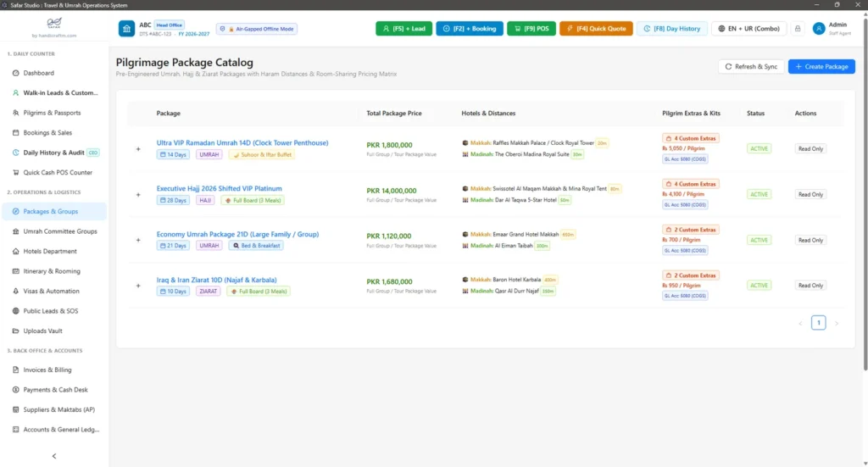Select Packages & Groups in sidebar
This screenshot has height=467, width=868.
[54, 211]
